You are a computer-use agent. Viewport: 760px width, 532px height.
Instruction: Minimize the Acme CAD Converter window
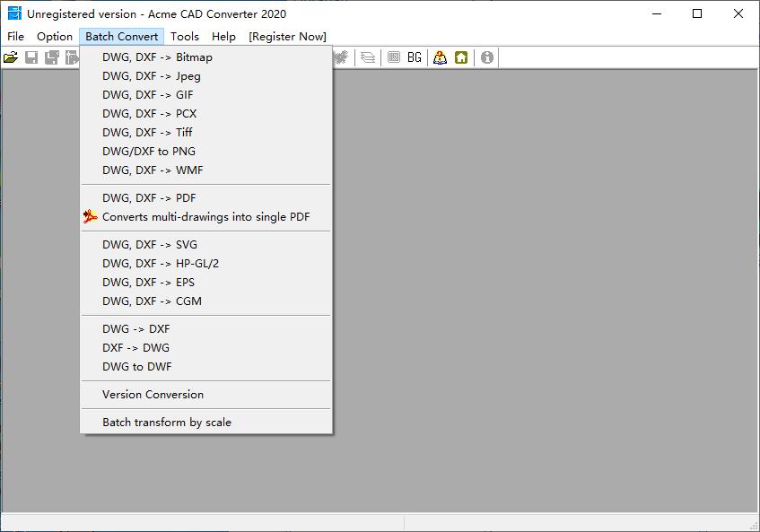tap(657, 13)
